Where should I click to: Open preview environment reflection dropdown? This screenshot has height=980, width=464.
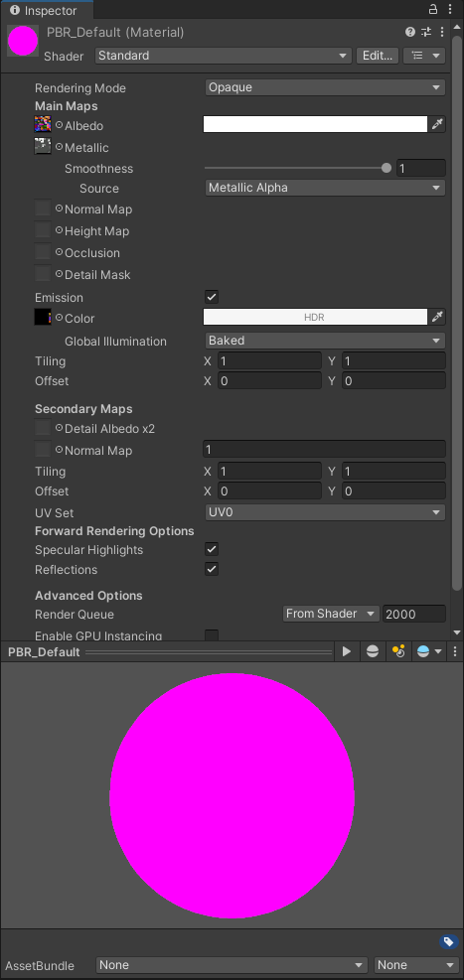coord(429,652)
